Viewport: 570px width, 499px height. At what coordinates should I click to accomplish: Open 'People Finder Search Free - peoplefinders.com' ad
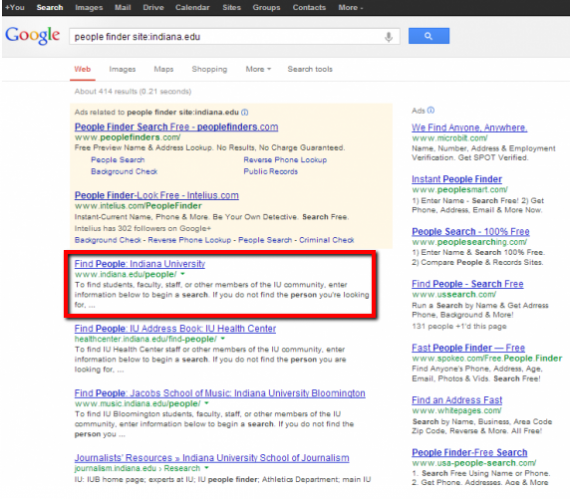coord(176,127)
